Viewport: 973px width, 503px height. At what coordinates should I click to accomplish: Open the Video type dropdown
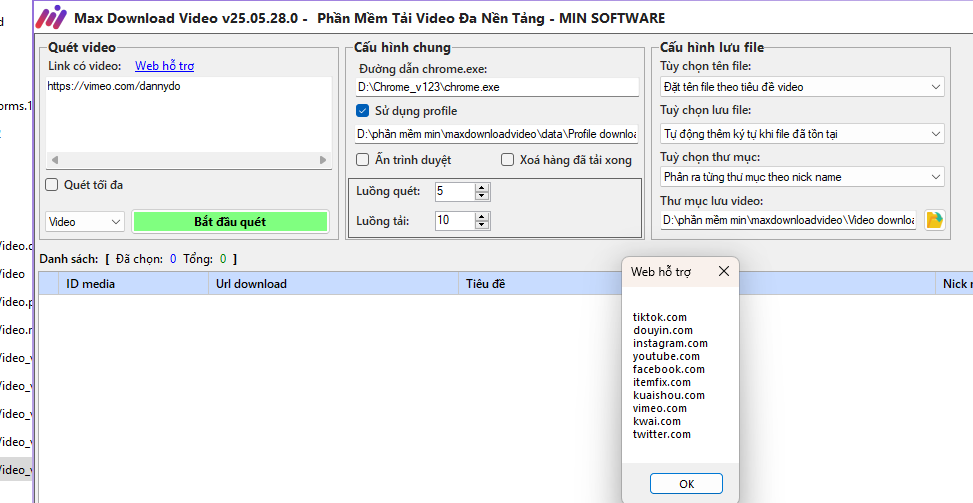click(85, 221)
